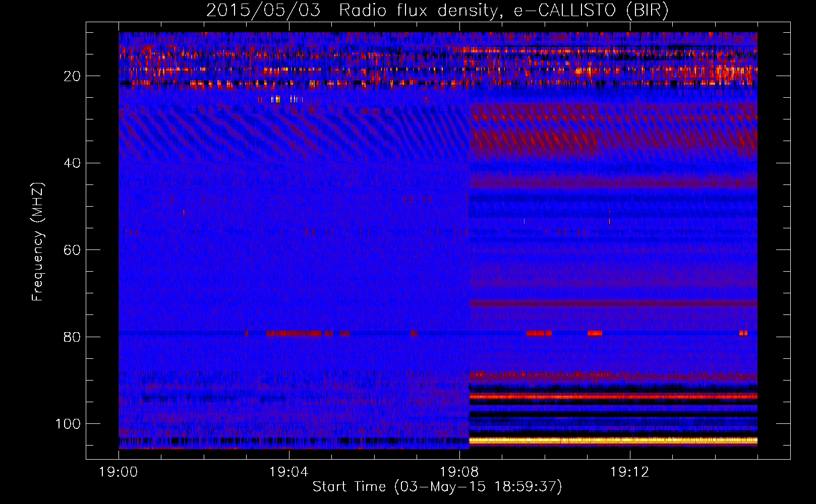The image size is (816, 504).
Task: Click the 20 MHz frequency tick label
Action: point(72,76)
